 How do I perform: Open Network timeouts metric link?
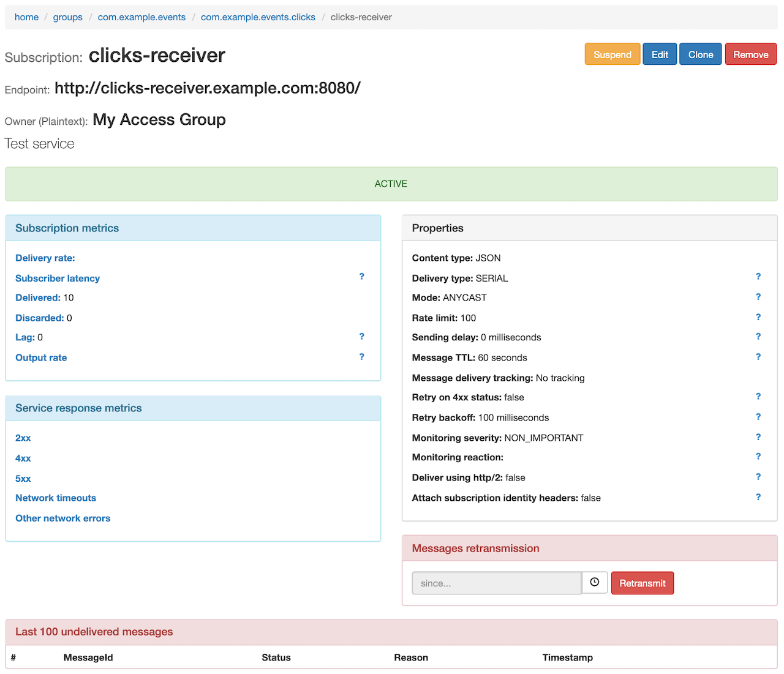point(56,498)
